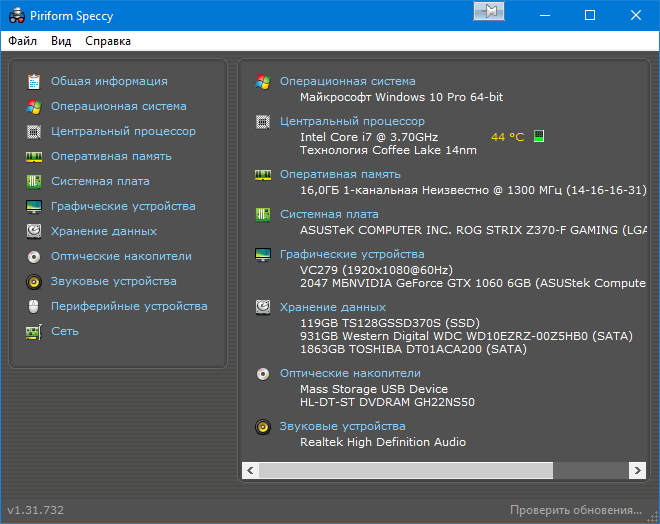Select Оптические накопители in the sidebar

pyautogui.click(x=121, y=256)
